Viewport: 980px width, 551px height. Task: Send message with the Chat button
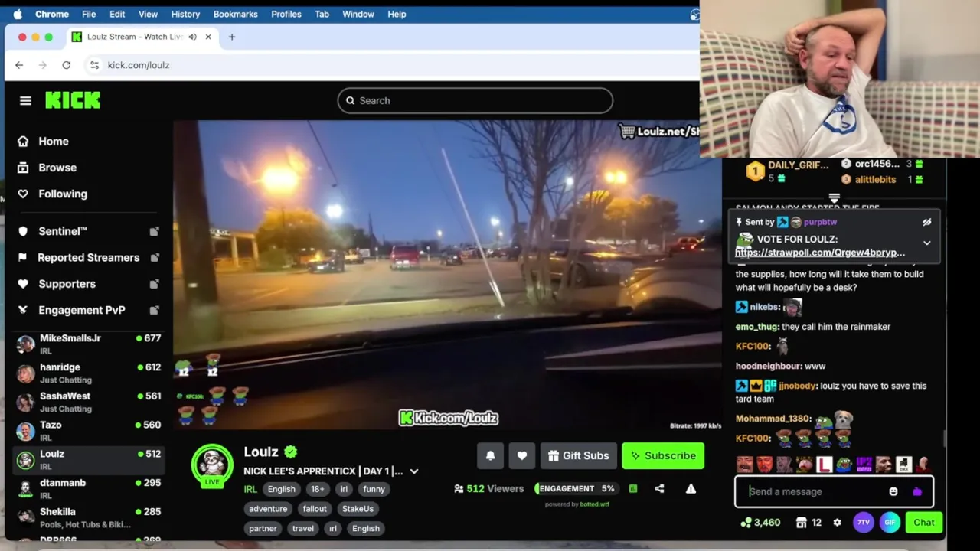[924, 522]
